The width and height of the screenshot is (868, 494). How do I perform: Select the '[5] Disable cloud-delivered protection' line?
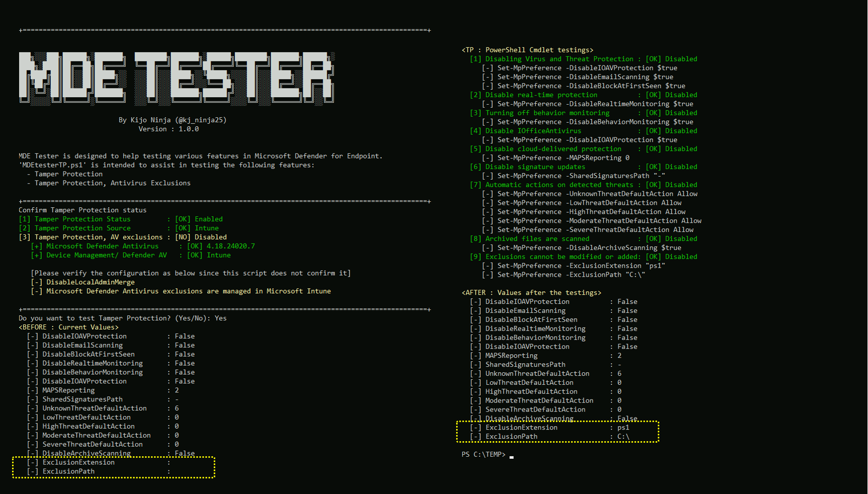tap(583, 149)
